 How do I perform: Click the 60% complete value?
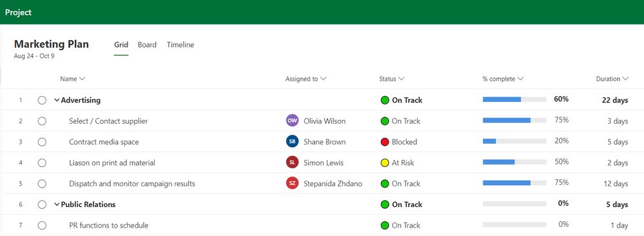click(561, 99)
